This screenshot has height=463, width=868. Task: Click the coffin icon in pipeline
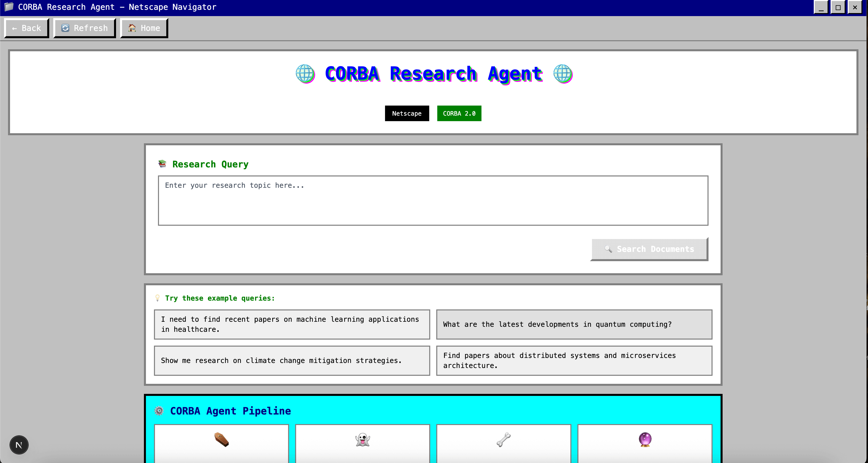click(221, 439)
